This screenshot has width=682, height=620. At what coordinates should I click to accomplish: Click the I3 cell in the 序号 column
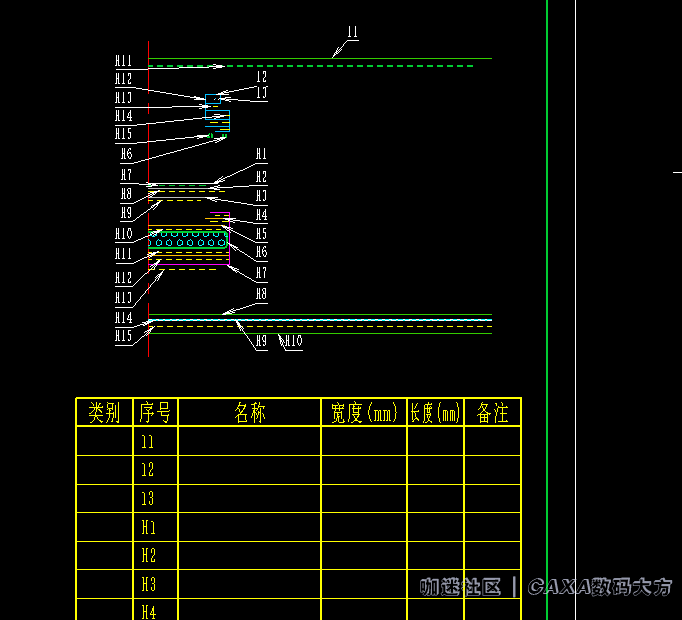coord(155,499)
